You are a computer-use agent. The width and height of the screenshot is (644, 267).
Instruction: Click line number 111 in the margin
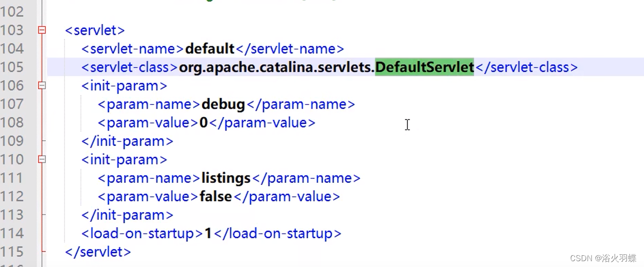point(12,178)
